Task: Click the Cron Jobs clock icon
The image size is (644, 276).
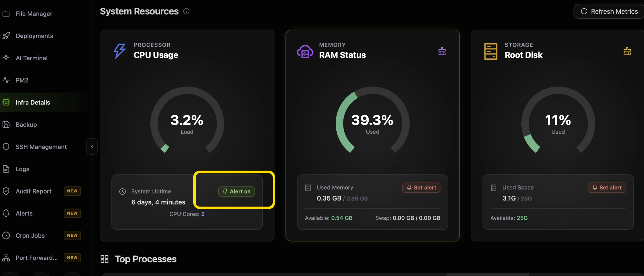Action: coord(6,236)
